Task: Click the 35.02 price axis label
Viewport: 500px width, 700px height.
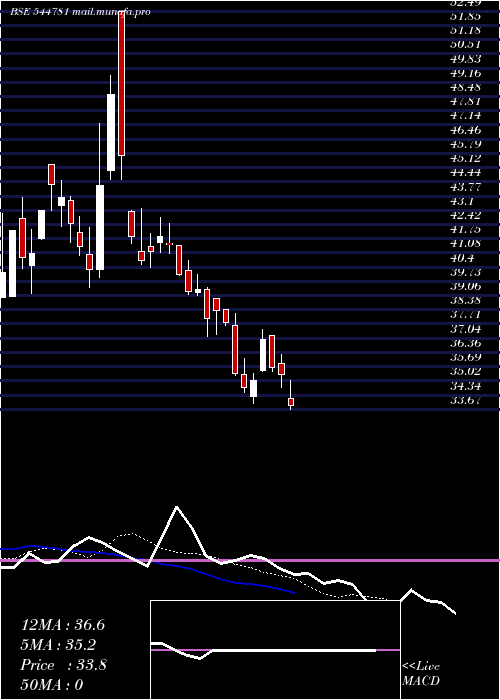Action: pos(466,371)
